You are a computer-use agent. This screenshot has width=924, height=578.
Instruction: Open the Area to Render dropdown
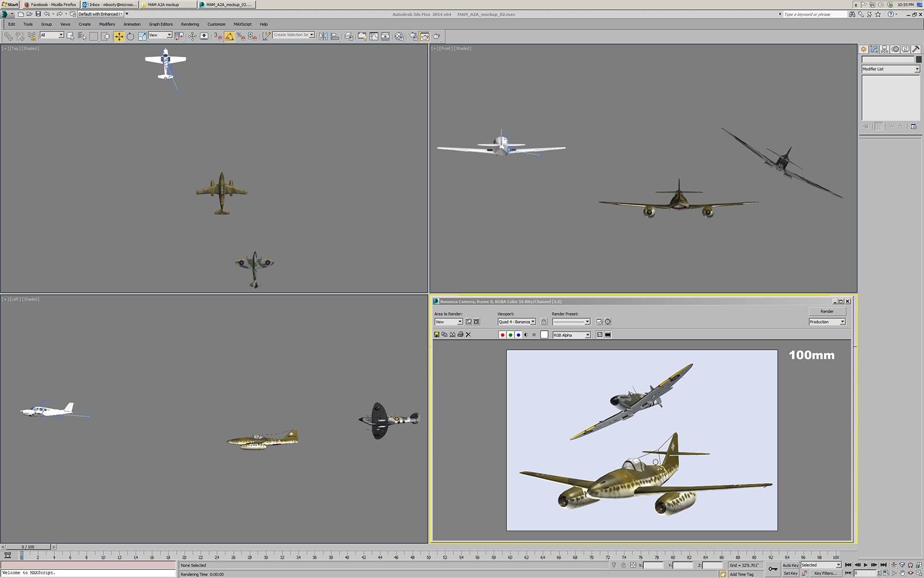pyautogui.click(x=449, y=322)
